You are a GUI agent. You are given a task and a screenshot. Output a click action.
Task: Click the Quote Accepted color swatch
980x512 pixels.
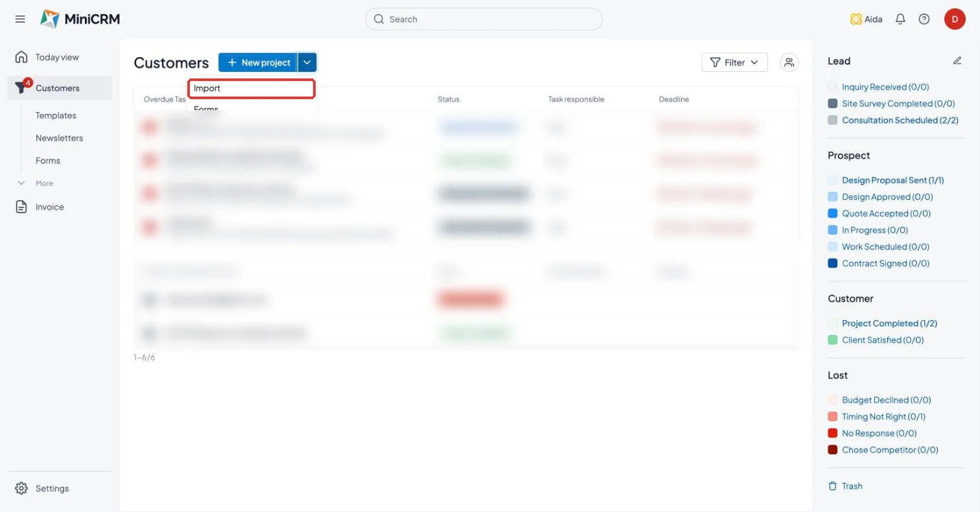[x=833, y=213]
